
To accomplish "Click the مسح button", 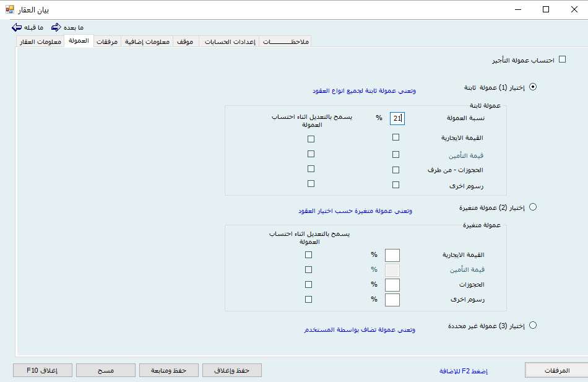I will (x=105, y=370).
